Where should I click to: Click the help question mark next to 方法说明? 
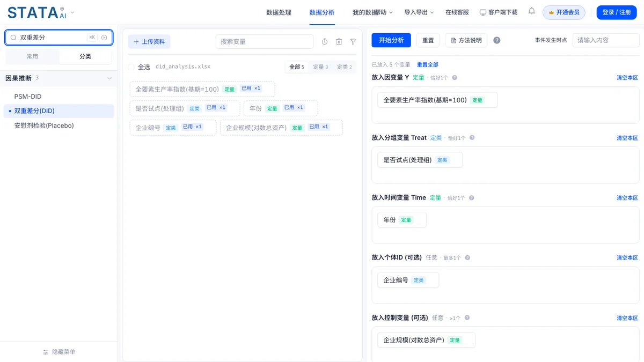[497, 40]
